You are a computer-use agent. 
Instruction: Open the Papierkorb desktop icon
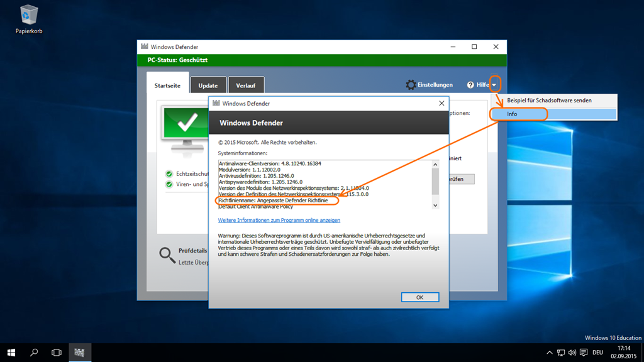[x=29, y=16]
